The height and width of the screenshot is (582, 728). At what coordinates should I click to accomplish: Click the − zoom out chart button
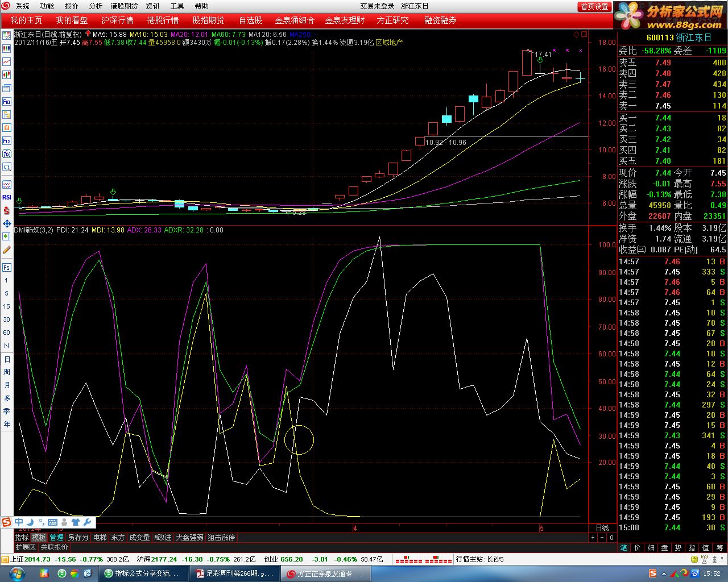602,537
